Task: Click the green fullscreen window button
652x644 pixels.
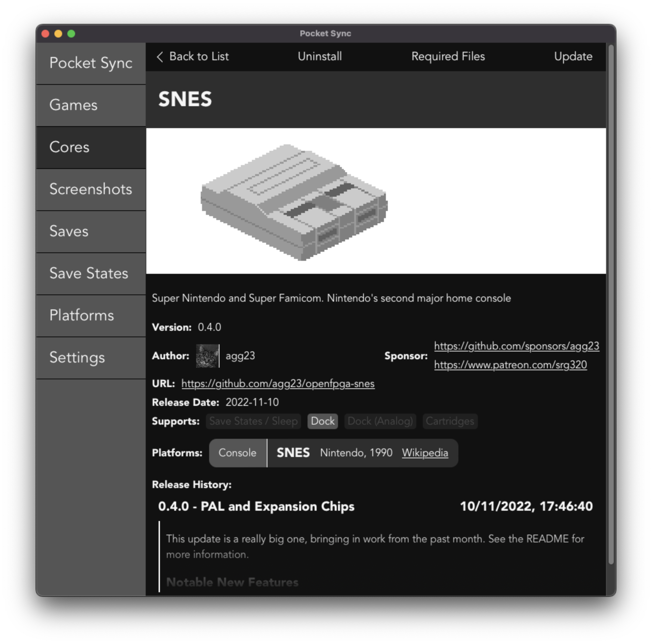Action: (x=71, y=34)
